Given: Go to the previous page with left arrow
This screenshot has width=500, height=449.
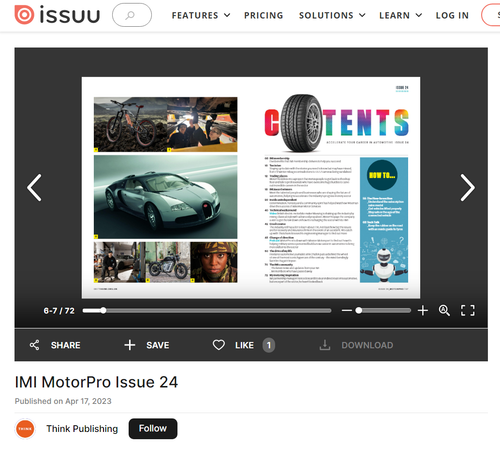Looking at the screenshot, I should click(34, 187).
